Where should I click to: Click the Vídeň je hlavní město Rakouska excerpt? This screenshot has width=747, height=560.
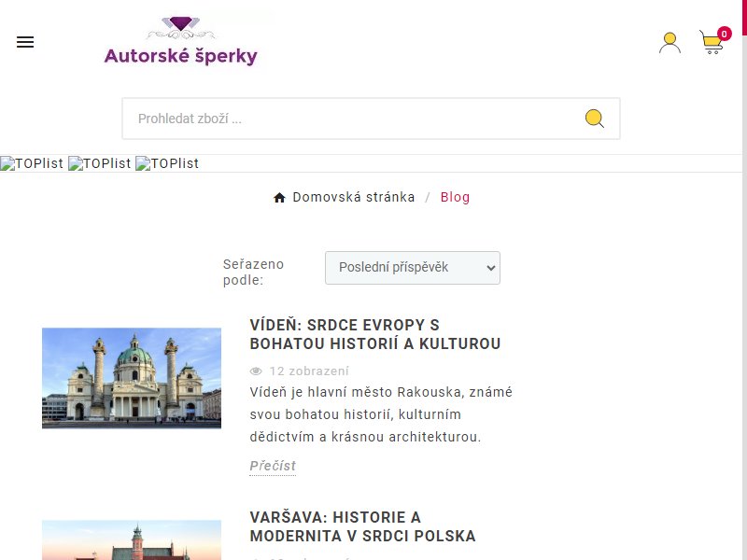(x=381, y=414)
